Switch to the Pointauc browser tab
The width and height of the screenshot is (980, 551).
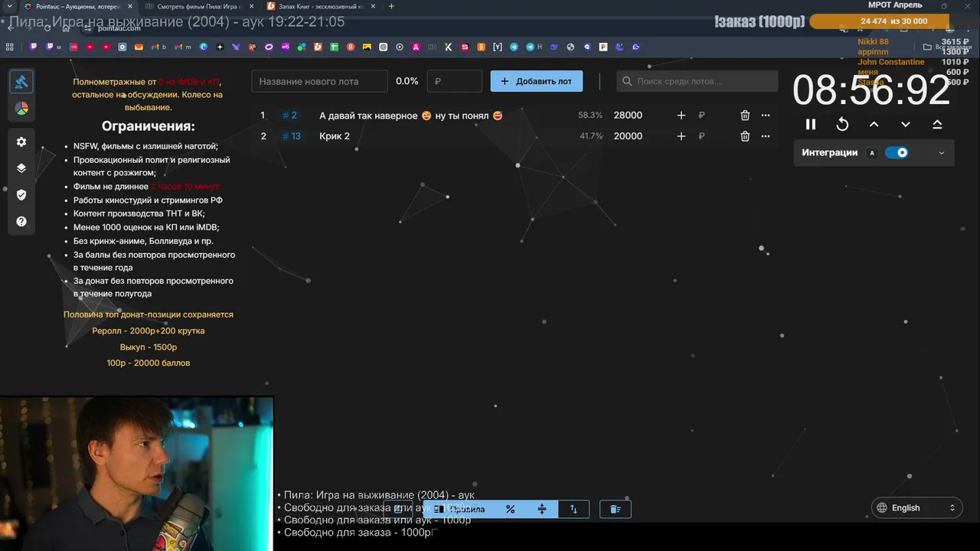(x=78, y=6)
